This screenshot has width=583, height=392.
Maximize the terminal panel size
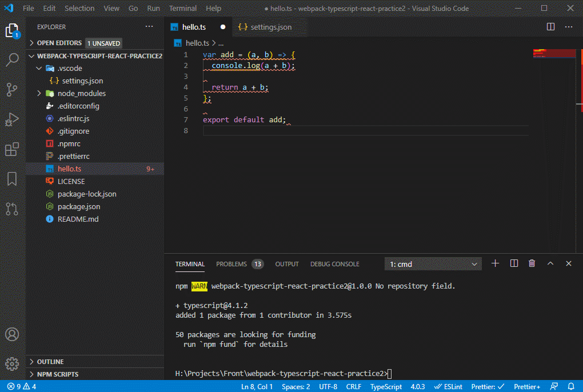pyautogui.click(x=550, y=263)
